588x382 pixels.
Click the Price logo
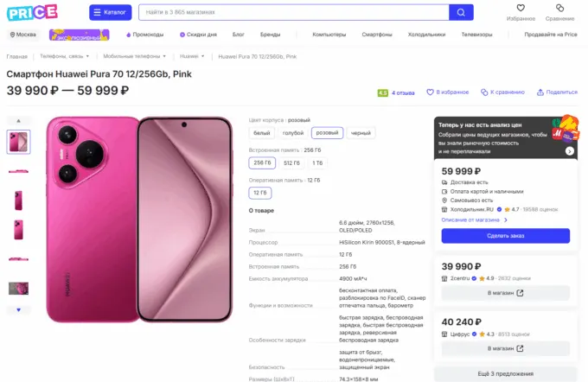pos(34,12)
